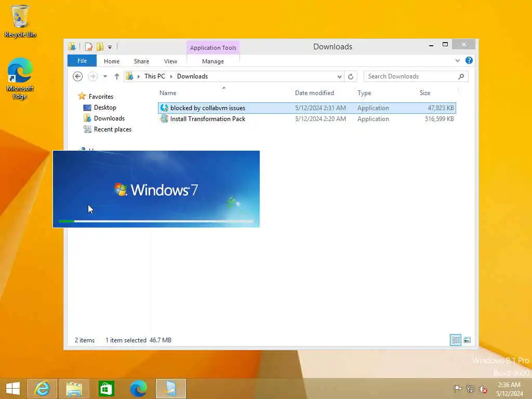
Task: Go up one level with Up arrow
Action: [117, 76]
